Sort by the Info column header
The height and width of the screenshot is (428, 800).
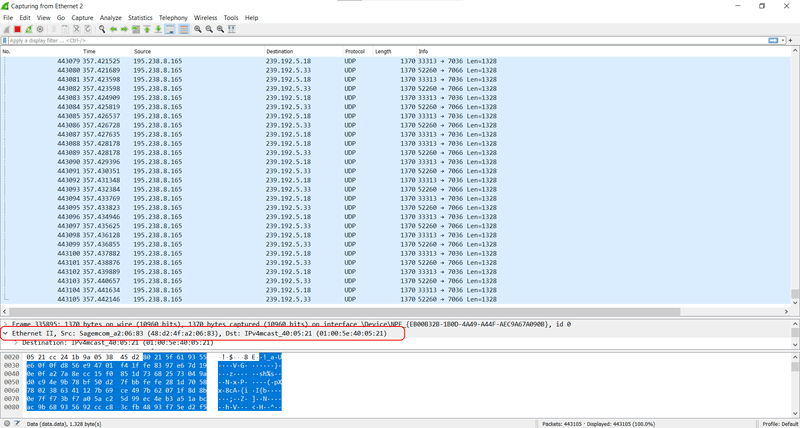pos(602,52)
